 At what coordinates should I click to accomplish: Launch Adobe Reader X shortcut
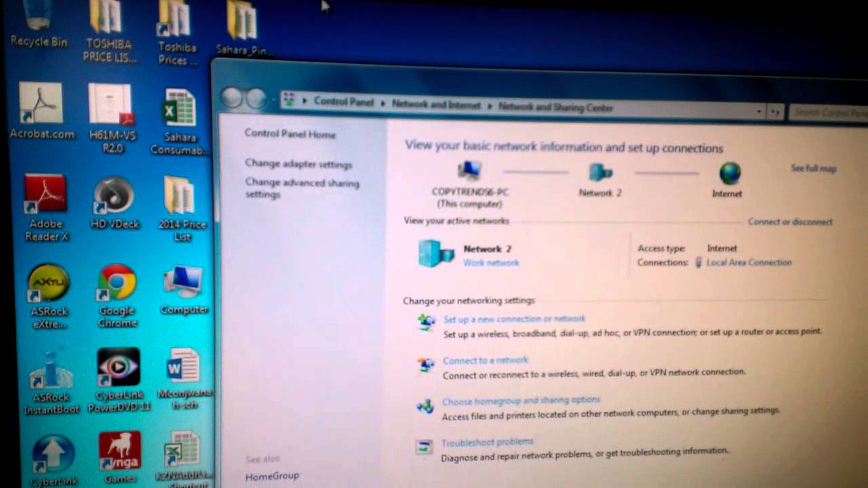46,208
